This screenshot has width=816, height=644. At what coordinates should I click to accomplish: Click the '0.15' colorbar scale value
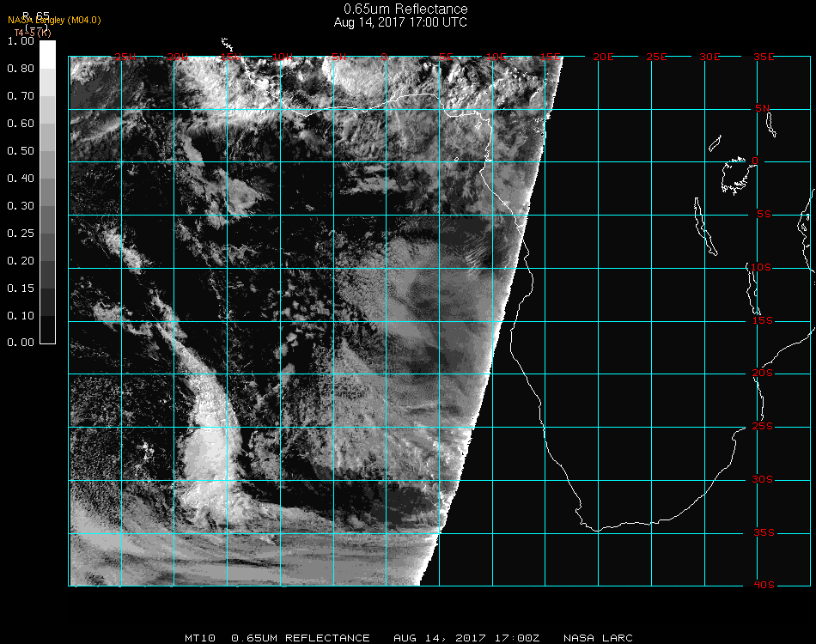tap(21, 289)
